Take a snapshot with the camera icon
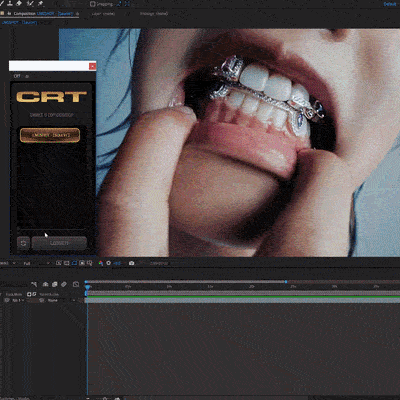 pyautogui.click(x=131, y=263)
